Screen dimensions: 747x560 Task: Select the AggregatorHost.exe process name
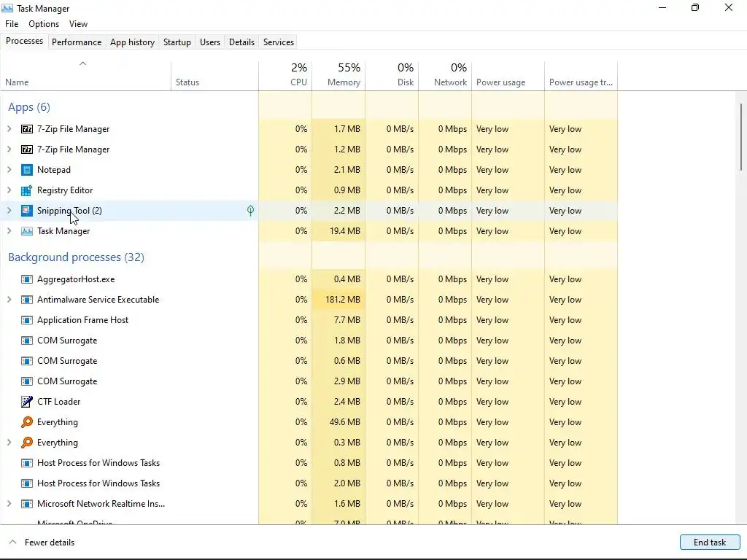click(x=76, y=279)
